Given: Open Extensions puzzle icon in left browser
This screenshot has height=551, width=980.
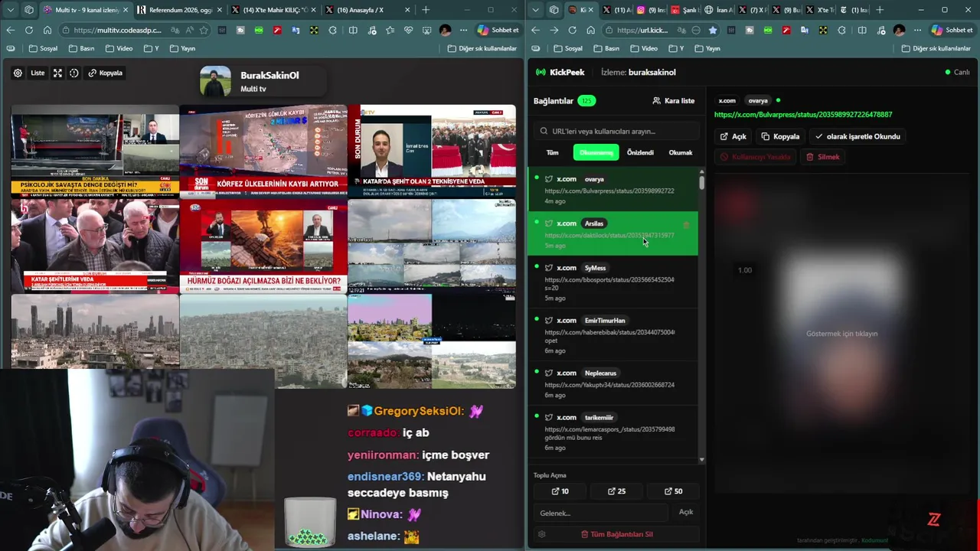Looking at the screenshot, I should point(332,31).
